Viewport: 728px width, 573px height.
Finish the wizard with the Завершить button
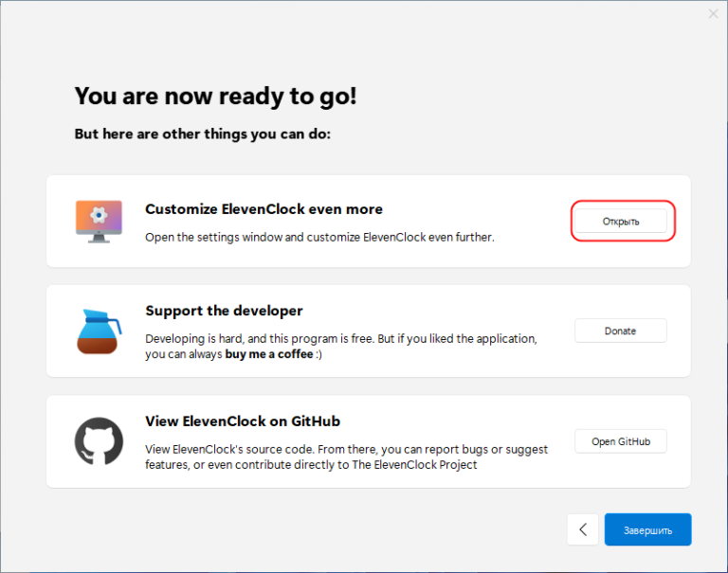point(647,529)
